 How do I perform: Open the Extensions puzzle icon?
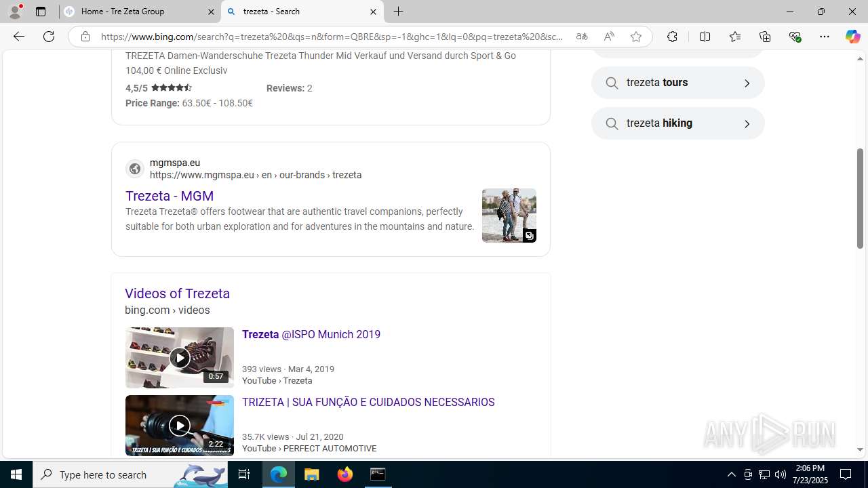pos(672,37)
